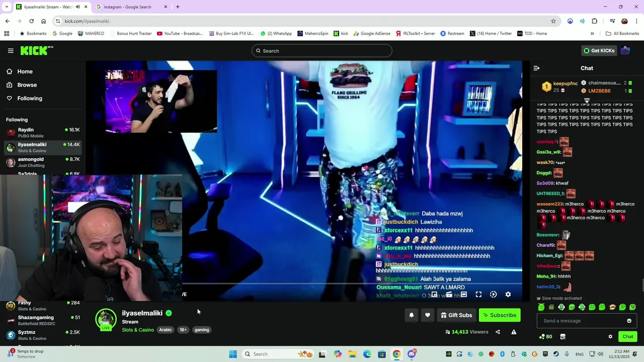Open the profile avatar menu

(625, 51)
